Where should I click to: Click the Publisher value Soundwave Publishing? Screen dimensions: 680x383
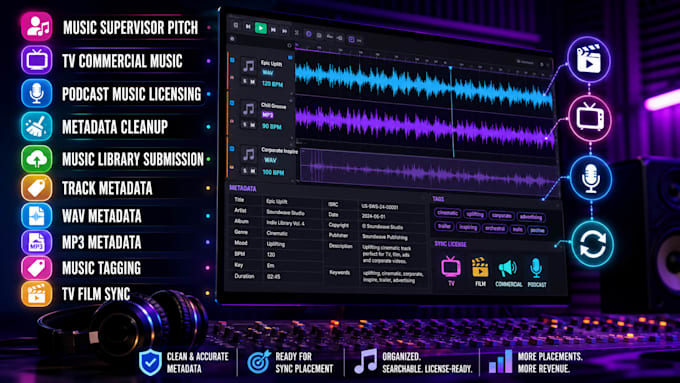(385, 237)
